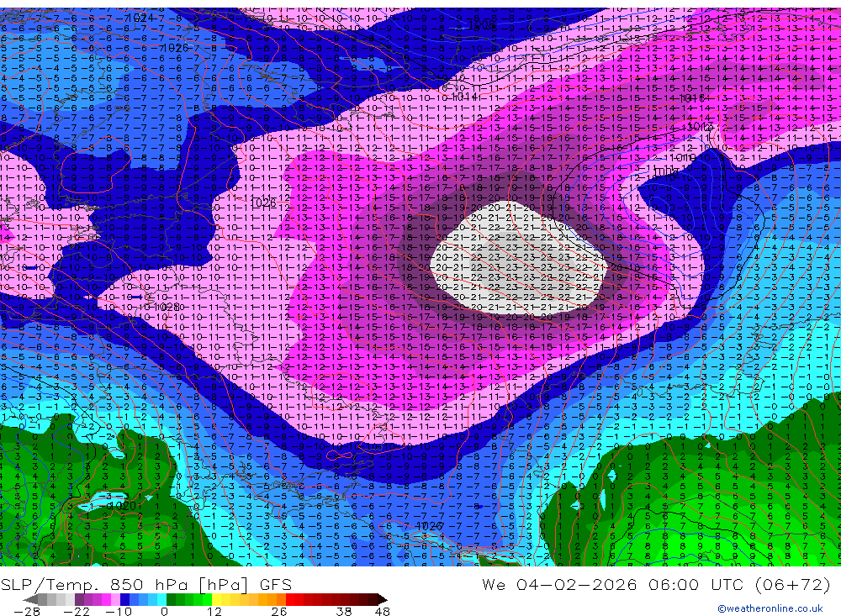This screenshot has height=616, width=841.
Task: Click the 06:00 UTC (06+72) time label
Action: pyautogui.click(x=739, y=584)
